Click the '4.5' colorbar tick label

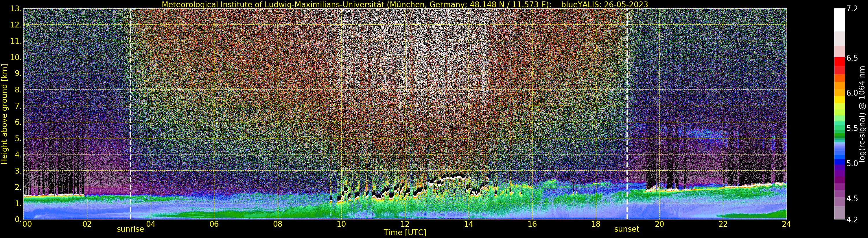pyautogui.click(x=852, y=198)
